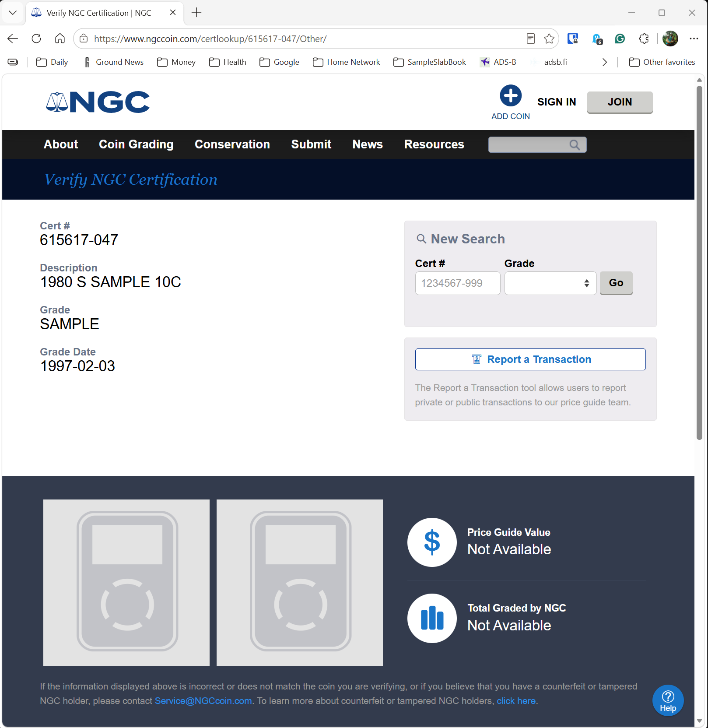Viewport: 708px width, 728px height.
Task: Open the Money favorites folder
Action: (176, 62)
